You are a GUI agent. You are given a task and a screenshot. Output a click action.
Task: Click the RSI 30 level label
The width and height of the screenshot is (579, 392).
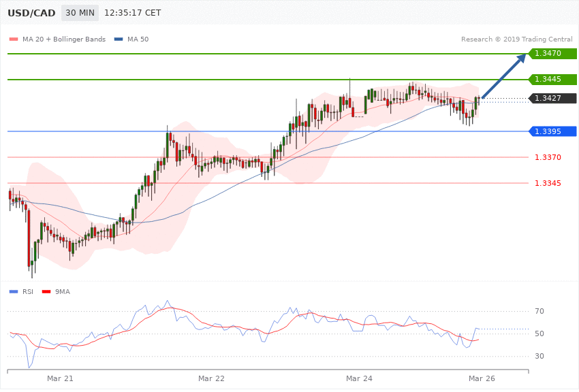pos(539,356)
